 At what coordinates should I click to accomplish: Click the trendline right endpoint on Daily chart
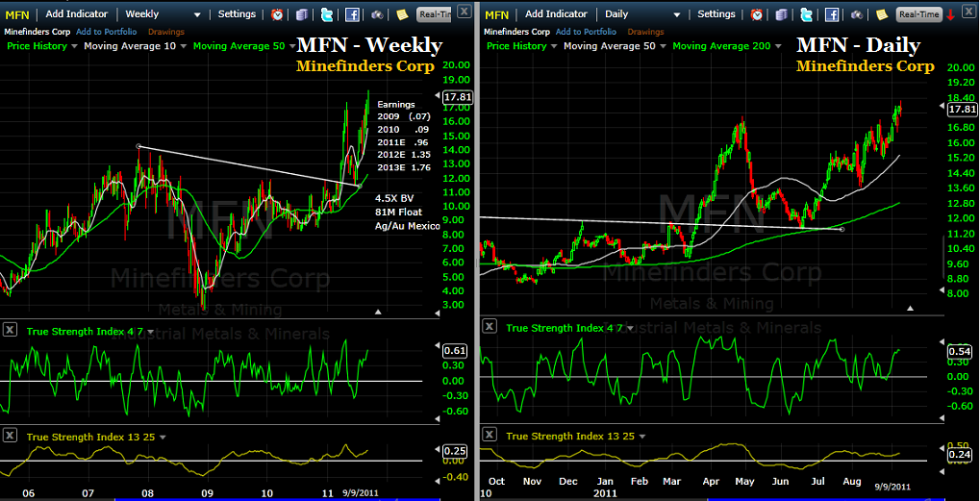(x=842, y=229)
